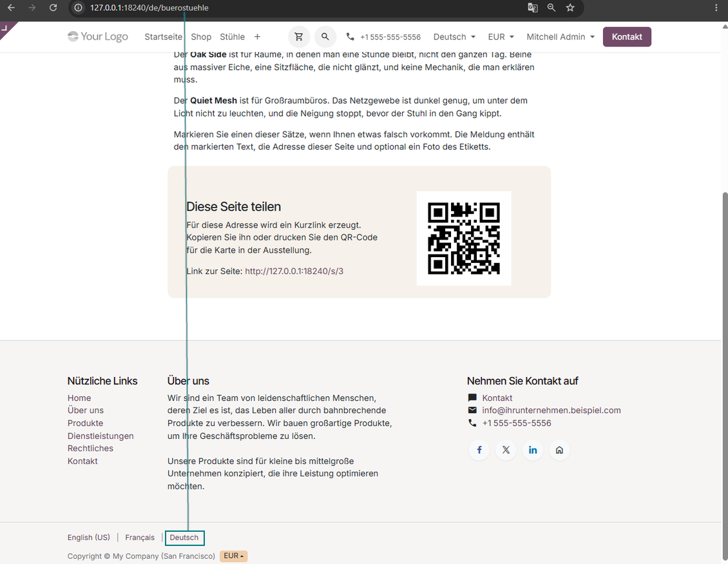Click the footer phone icon
The height and width of the screenshot is (564, 728).
[472, 423]
